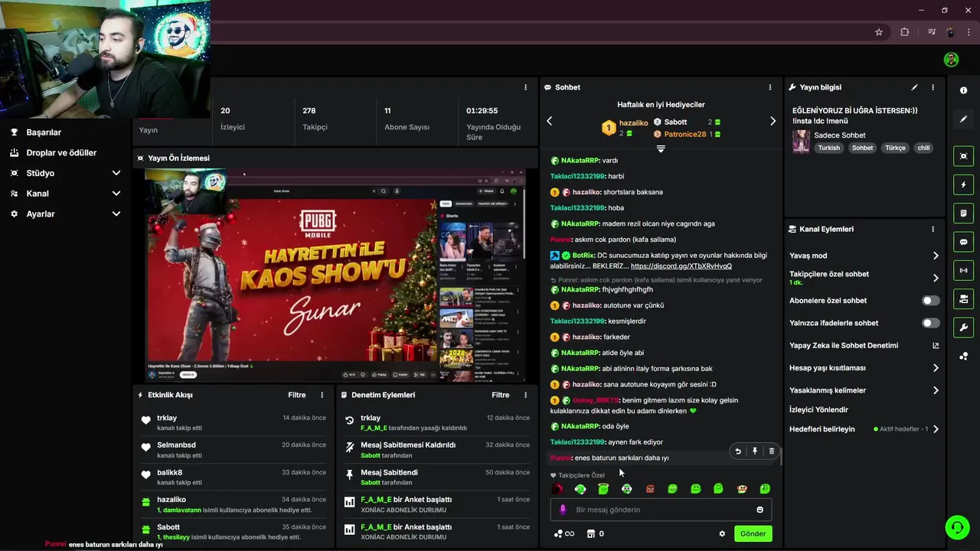Viewport: 980px width, 551px height.
Task: Toggle the stream preview panel icon in sidebar
Action: [963, 156]
